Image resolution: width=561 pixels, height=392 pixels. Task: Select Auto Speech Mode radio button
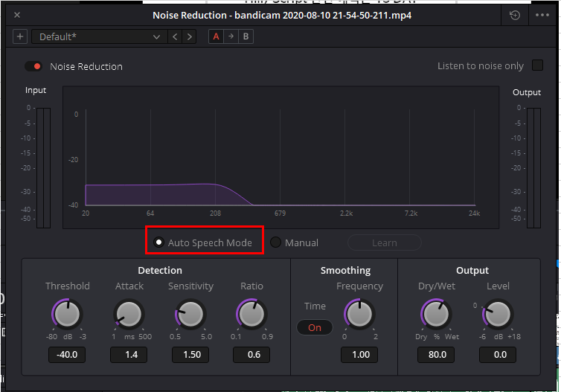[x=158, y=242]
